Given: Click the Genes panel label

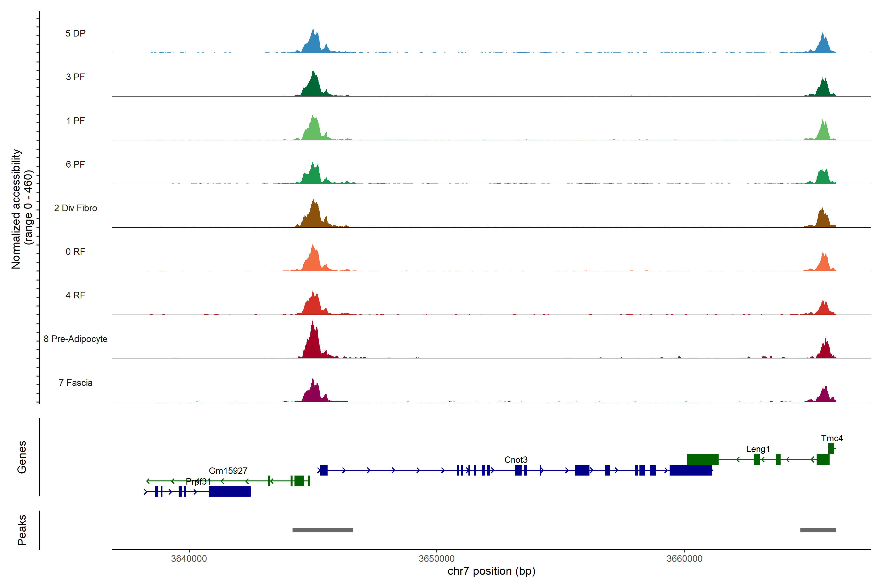Looking at the screenshot, I should pos(22,457).
